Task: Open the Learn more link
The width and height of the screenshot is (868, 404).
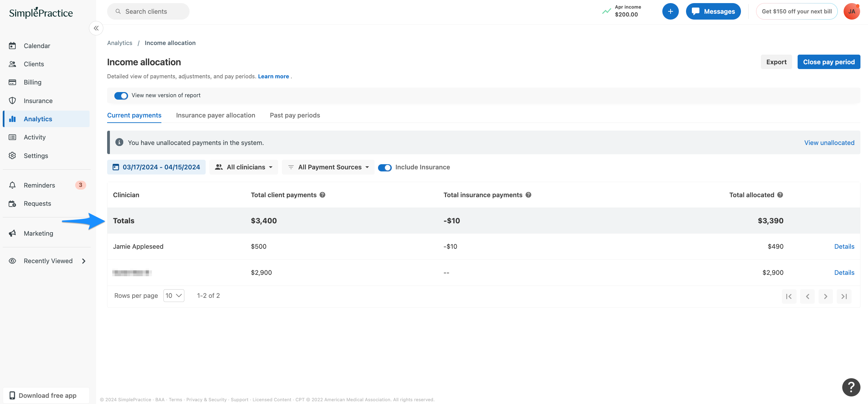Action: [x=273, y=76]
